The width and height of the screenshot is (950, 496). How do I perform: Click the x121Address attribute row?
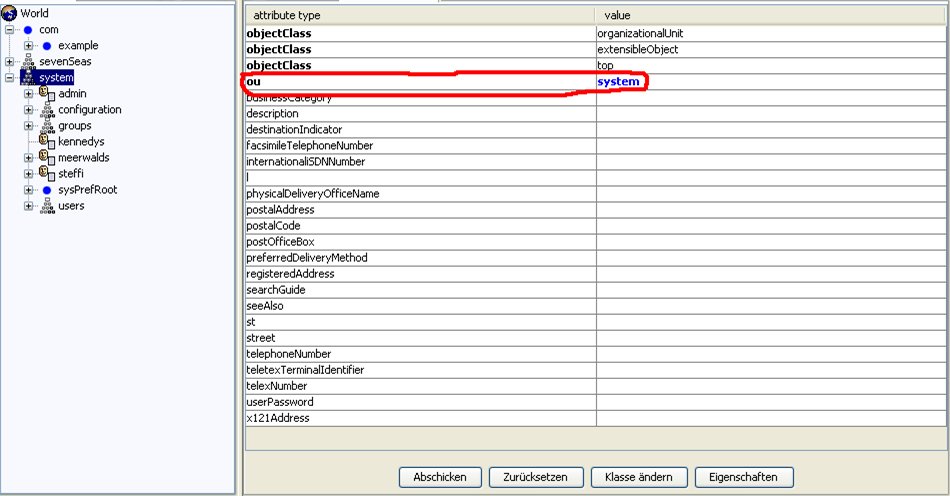click(x=596, y=418)
